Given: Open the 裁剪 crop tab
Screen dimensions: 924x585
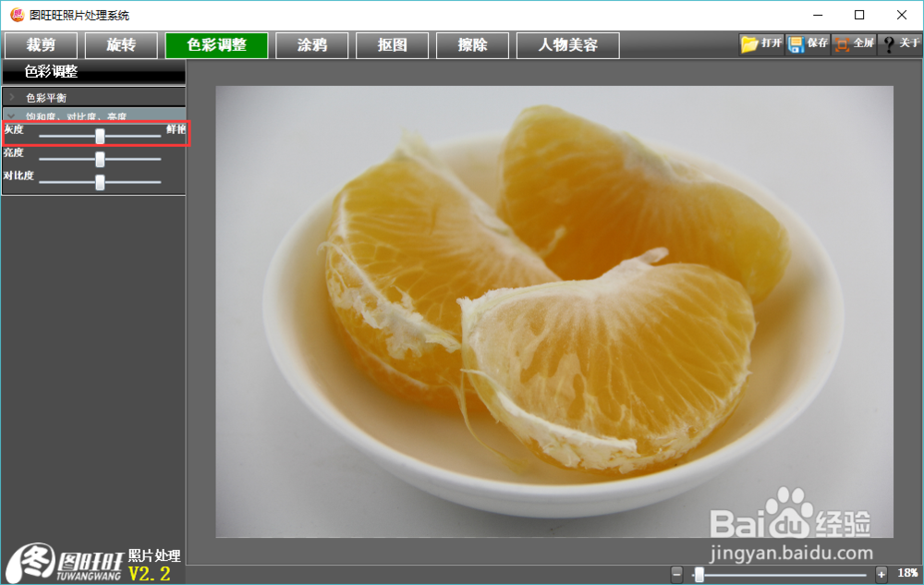Looking at the screenshot, I should (x=42, y=45).
